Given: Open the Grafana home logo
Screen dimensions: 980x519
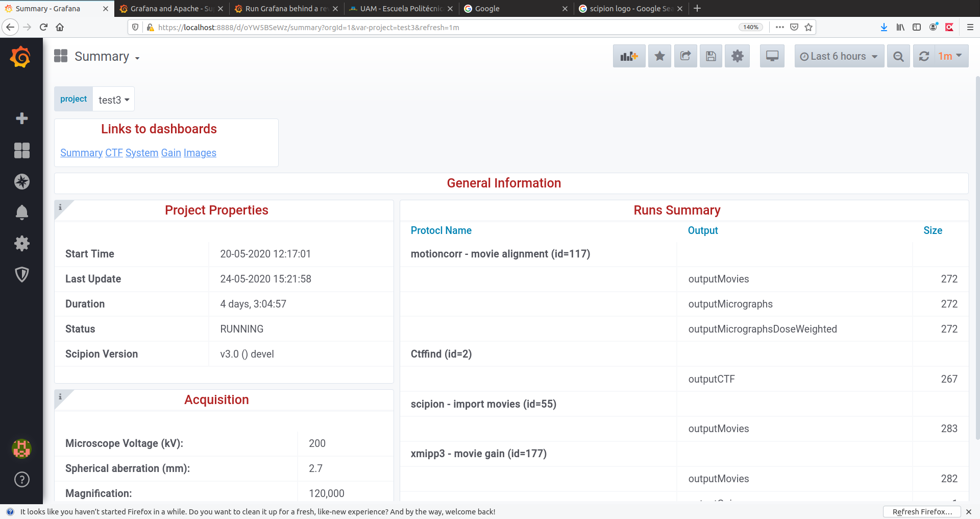Looking at the screenshot, I should pos(21,57).
